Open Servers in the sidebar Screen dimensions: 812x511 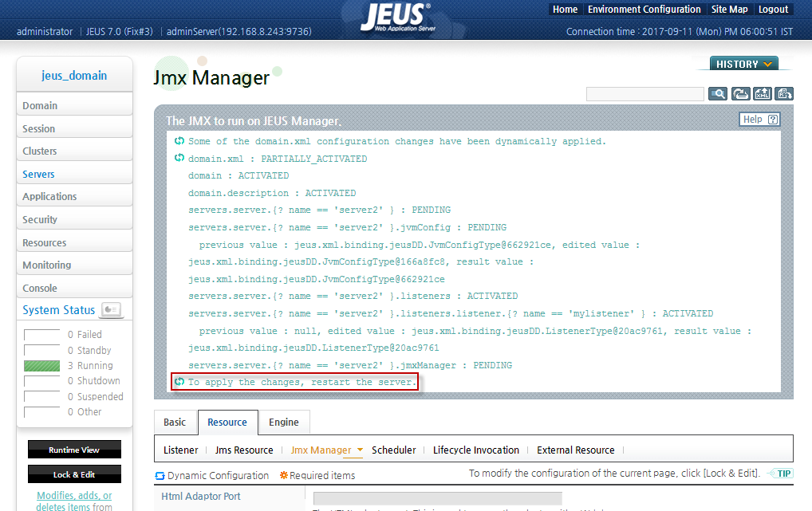74,174
